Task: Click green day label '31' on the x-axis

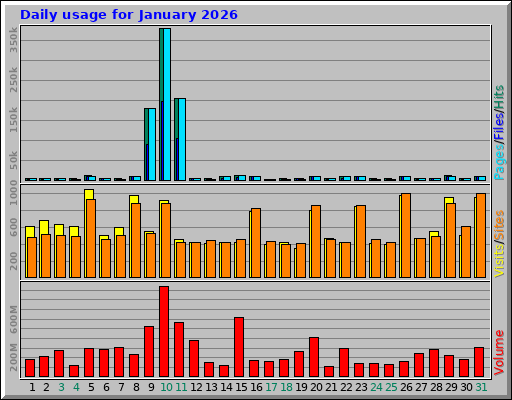Action: [481, 387]
